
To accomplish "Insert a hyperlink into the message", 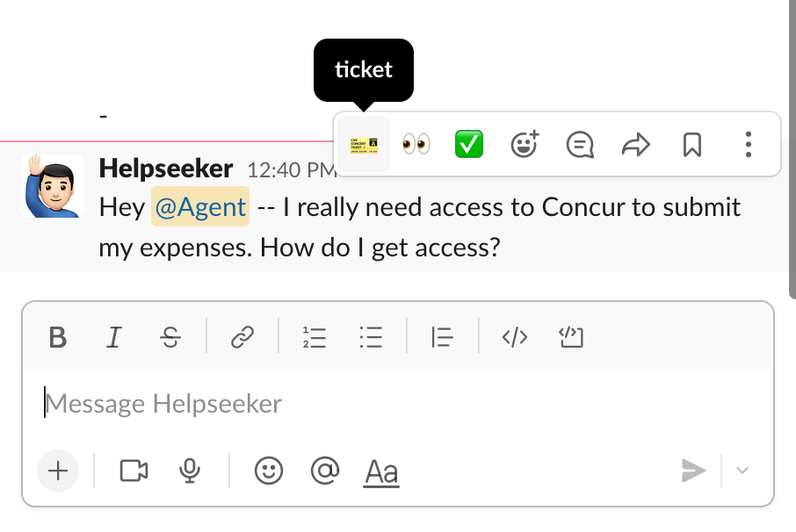I will [242, 336].
